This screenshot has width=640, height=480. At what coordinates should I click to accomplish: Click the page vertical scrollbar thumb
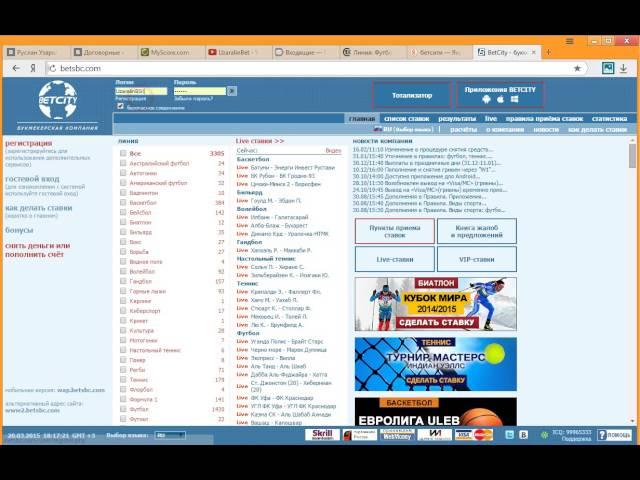coord(632,156)
